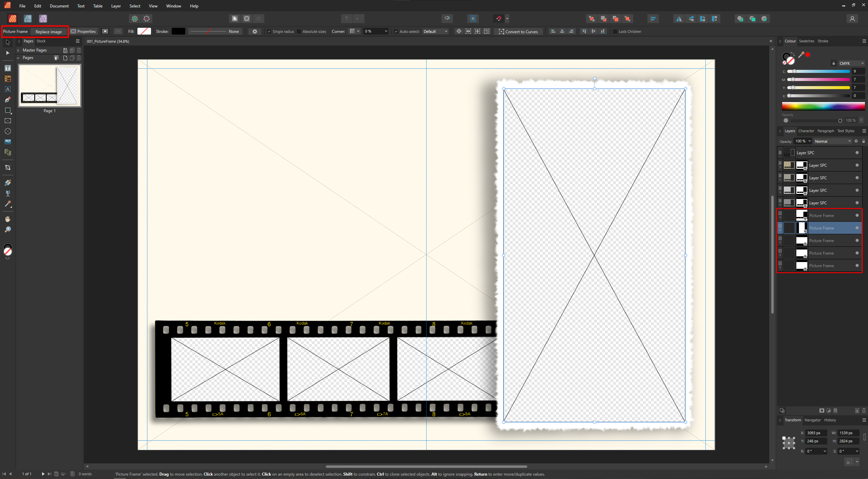Select the Pen tool
Viewport: 868px width, 479px height.
pos(7,100)
